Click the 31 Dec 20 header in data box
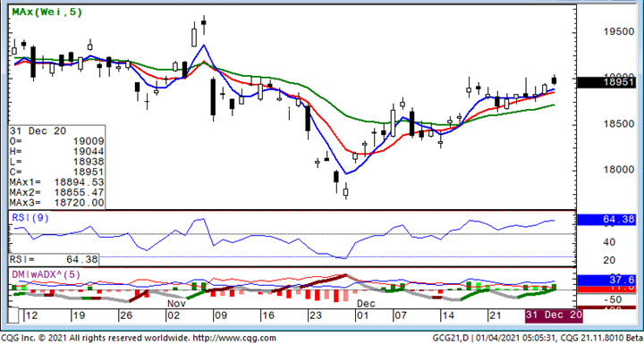Image resolution: width=644 pixels, height=344 pixels. coord(38,131)
